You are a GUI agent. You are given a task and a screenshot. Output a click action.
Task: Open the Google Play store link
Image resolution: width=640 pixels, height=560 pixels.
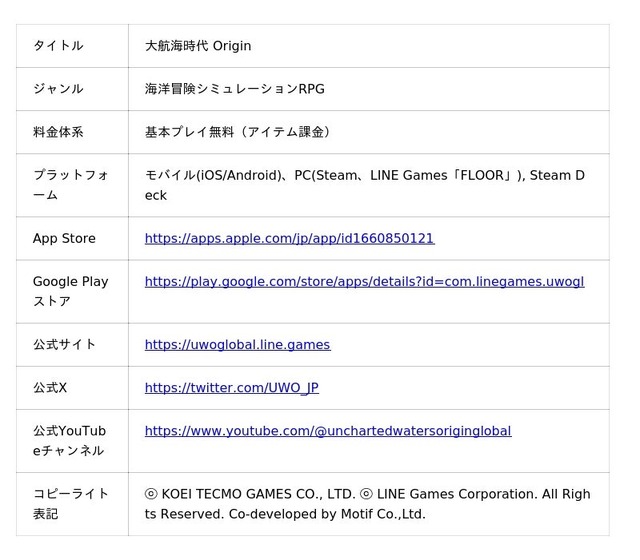(364, 282)
